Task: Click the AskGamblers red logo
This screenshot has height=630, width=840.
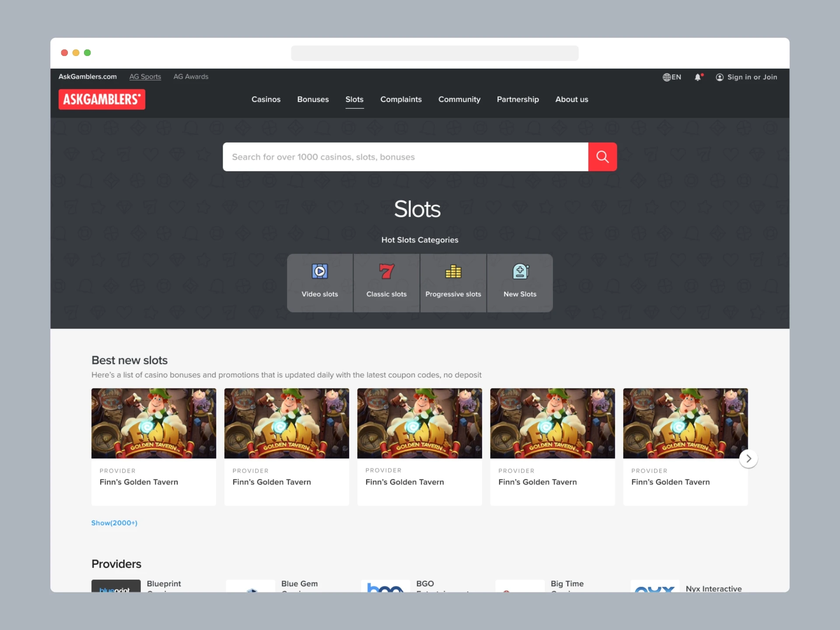Action: [102, 99]
